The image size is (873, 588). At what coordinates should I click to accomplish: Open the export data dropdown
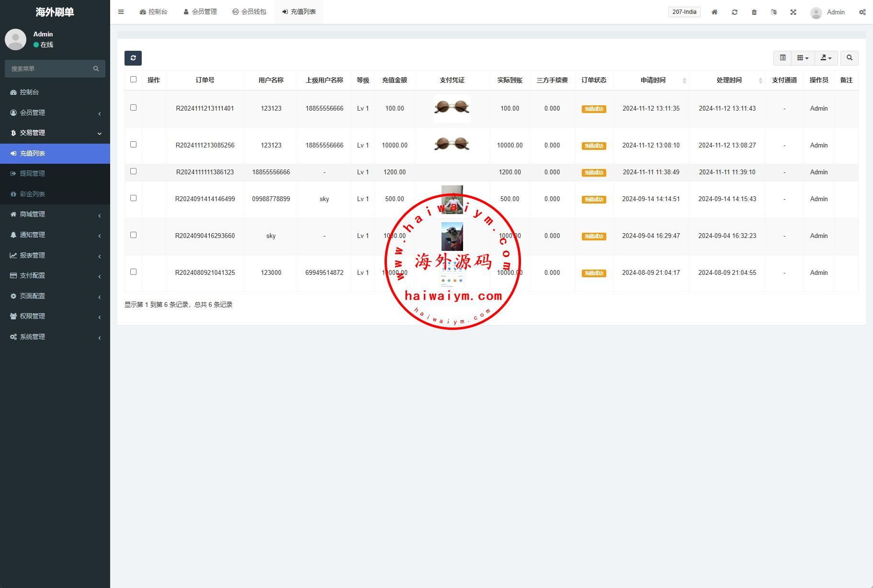click(x=826, y=58)
